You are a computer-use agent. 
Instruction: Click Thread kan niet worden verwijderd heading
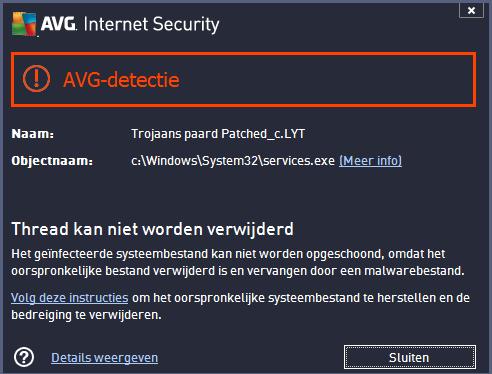[153, 229]
